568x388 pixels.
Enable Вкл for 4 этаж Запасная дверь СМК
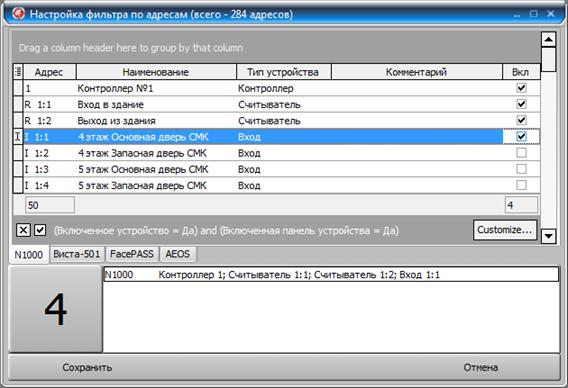coord(521,153)
